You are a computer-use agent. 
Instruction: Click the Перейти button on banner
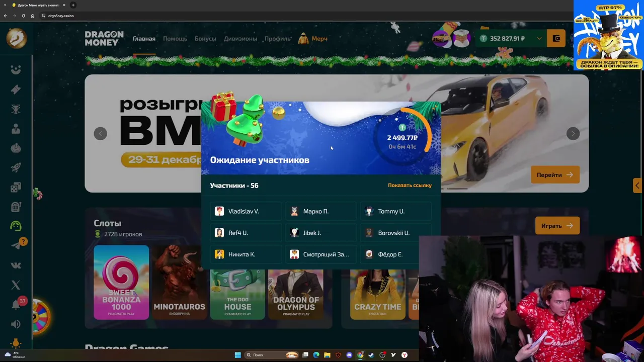(555, 175)
